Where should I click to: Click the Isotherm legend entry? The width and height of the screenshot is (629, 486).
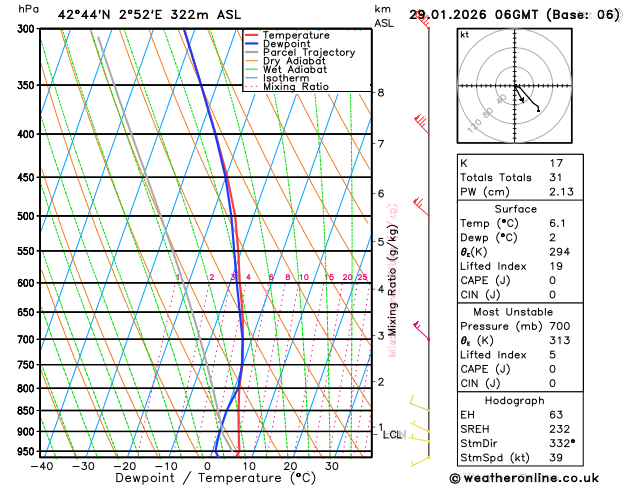(x=277, y=78)
